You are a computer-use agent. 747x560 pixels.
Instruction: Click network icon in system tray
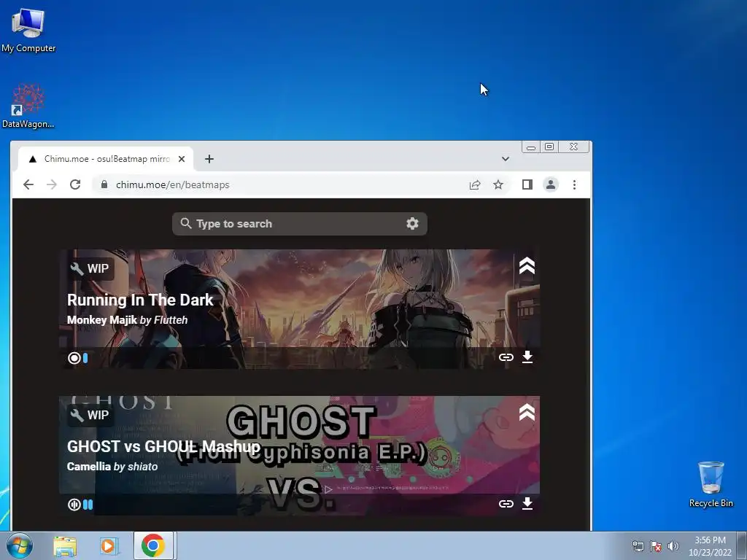(638, 546)
